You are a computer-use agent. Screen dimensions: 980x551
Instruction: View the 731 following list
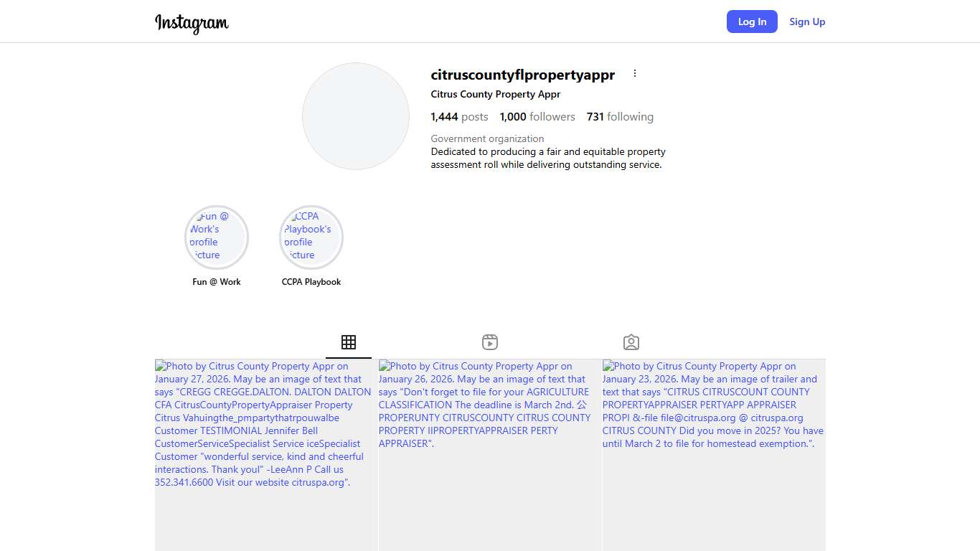point(620,117)
